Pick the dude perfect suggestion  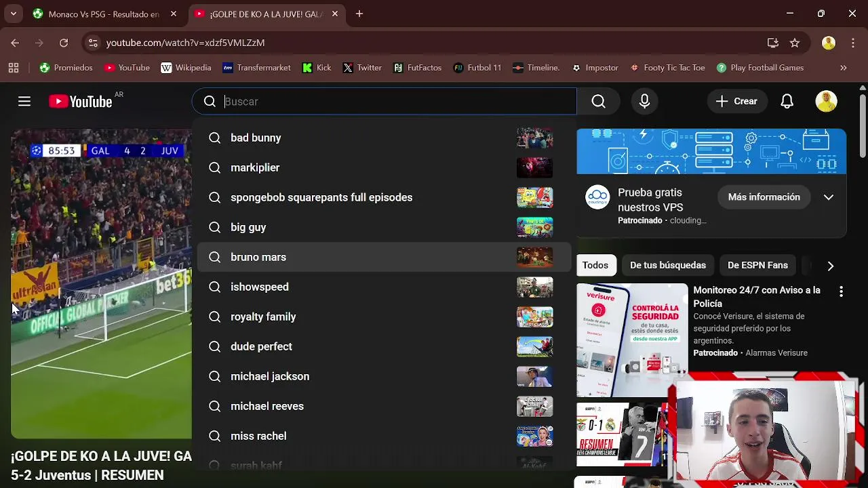384,346
